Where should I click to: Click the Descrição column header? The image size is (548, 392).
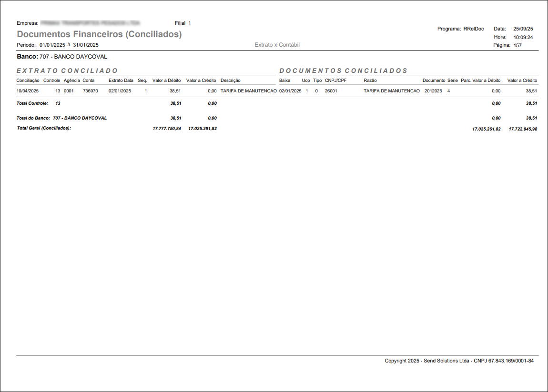[x=231, y=80]
